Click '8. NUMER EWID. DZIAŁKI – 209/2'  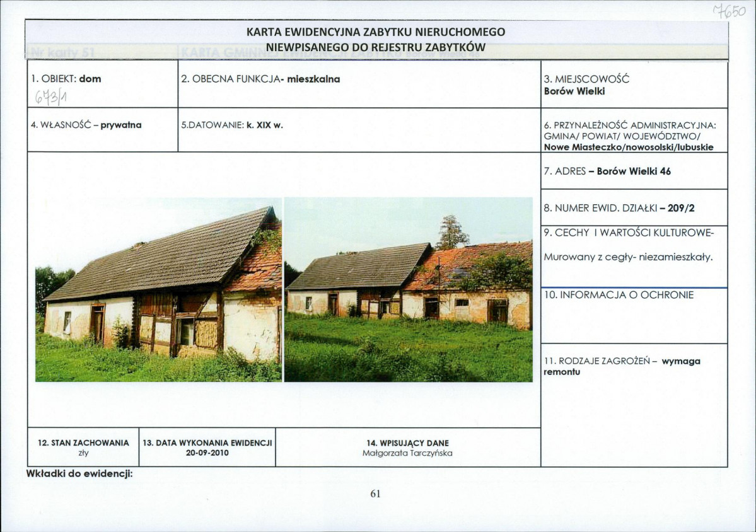point(619,208)
